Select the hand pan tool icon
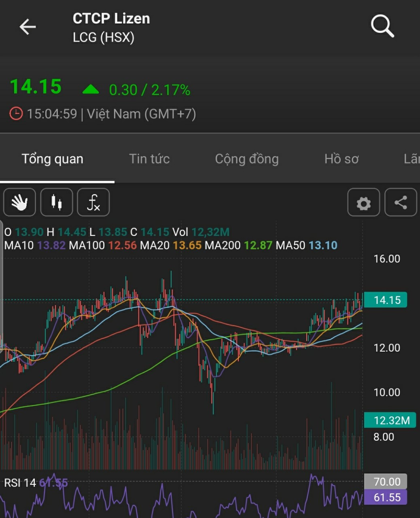The image size is (420, 518). click(19, 202)
